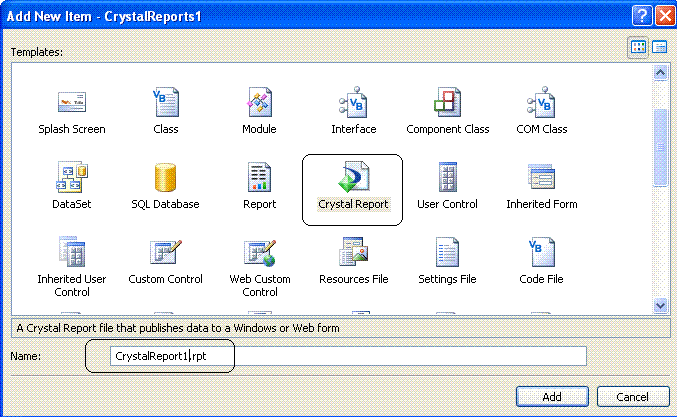
Task: Click the "Component Class" label text
Action: coord(448,129)
